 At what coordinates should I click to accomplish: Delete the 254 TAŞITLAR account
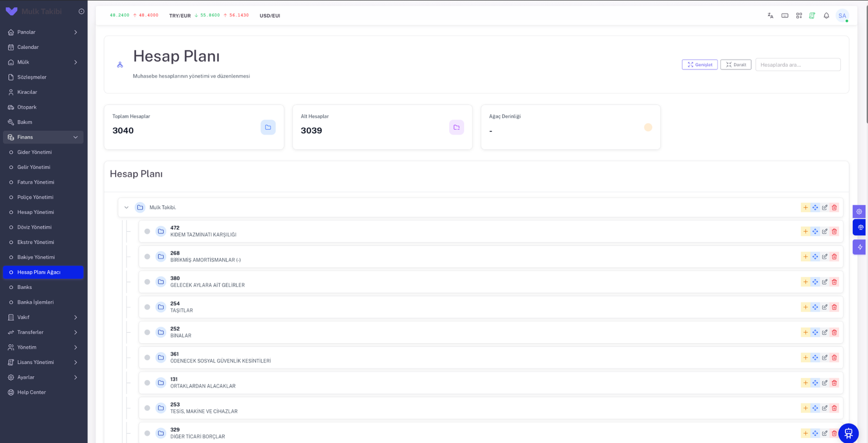[x=834, y=307]
